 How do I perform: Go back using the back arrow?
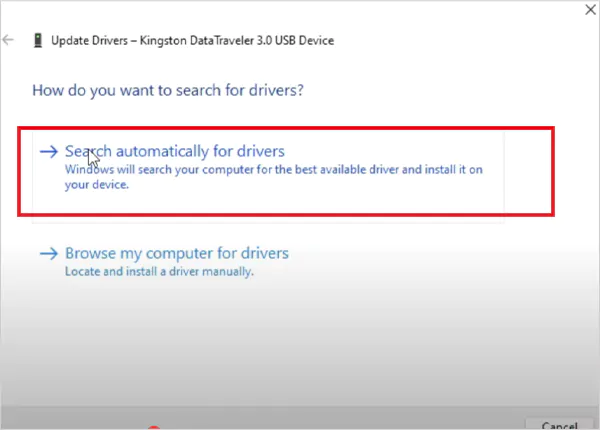[8, 39]
